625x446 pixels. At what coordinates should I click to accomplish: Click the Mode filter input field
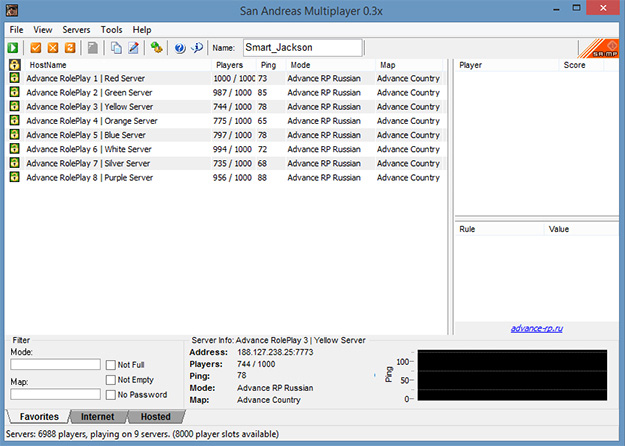(55, 364)
